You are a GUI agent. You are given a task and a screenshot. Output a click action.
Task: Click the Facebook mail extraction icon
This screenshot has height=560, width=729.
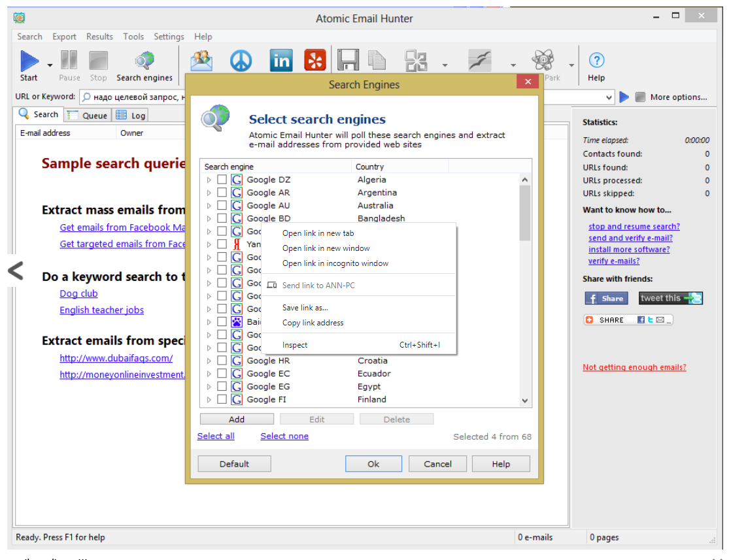[202, 59]
